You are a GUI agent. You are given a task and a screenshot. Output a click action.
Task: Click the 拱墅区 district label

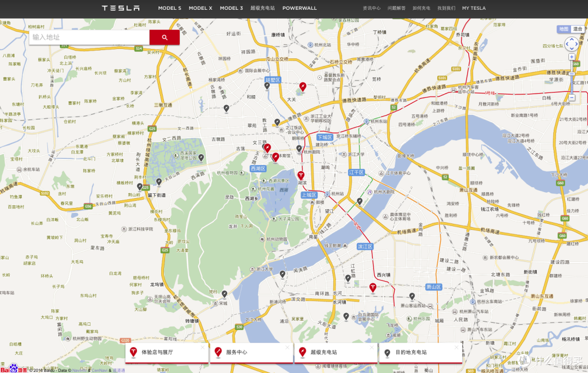(x=273, y=80)
